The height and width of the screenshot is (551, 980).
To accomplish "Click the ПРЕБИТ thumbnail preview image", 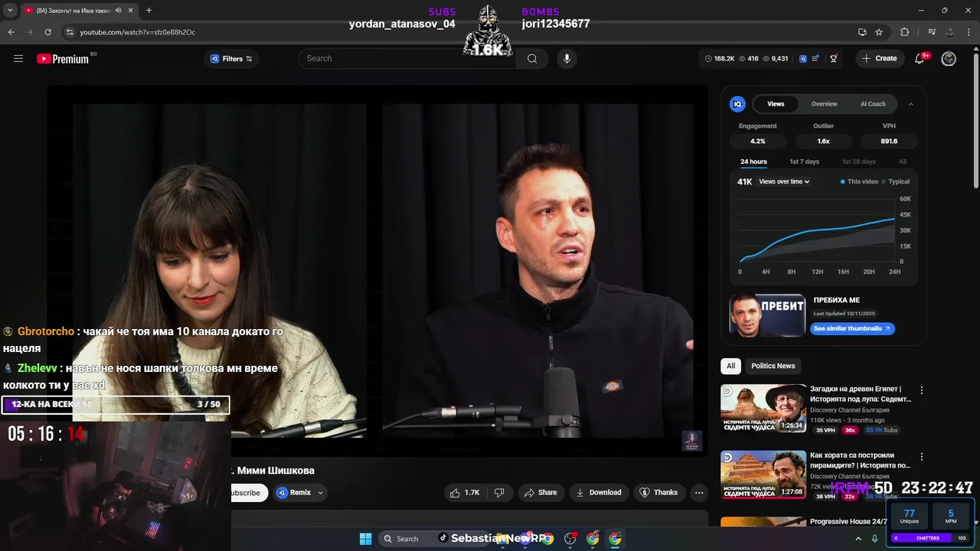I will point(767,315).
